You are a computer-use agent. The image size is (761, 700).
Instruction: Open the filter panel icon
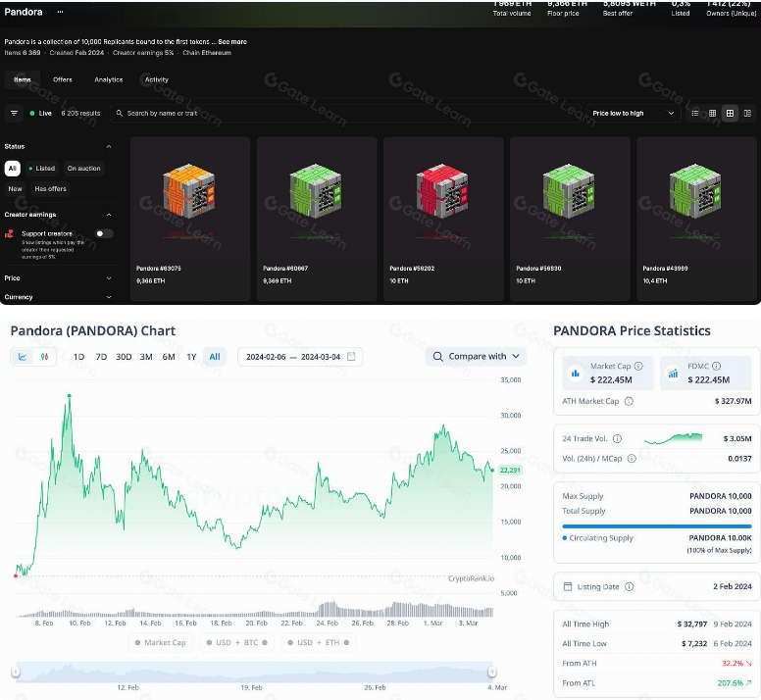14,113
